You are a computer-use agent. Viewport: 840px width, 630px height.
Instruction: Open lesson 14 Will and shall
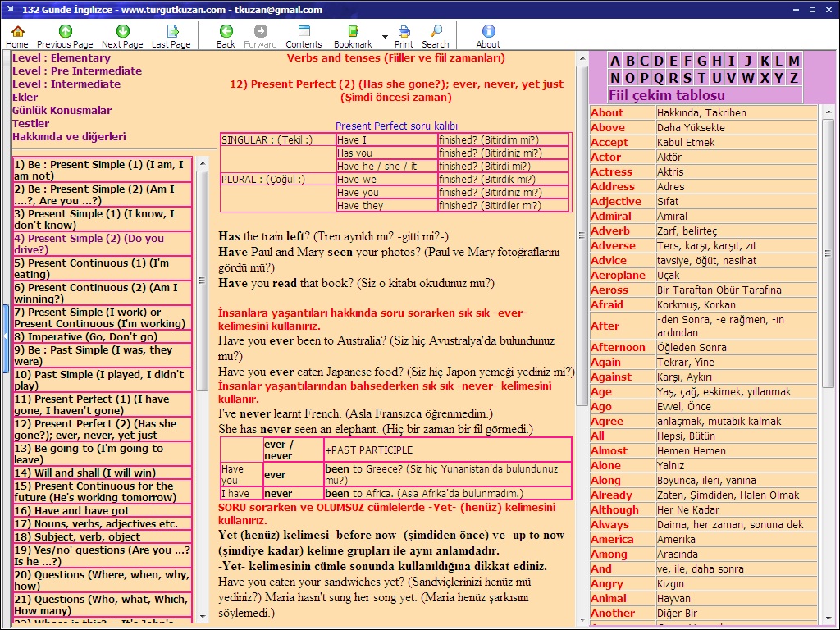coord(103,472)
